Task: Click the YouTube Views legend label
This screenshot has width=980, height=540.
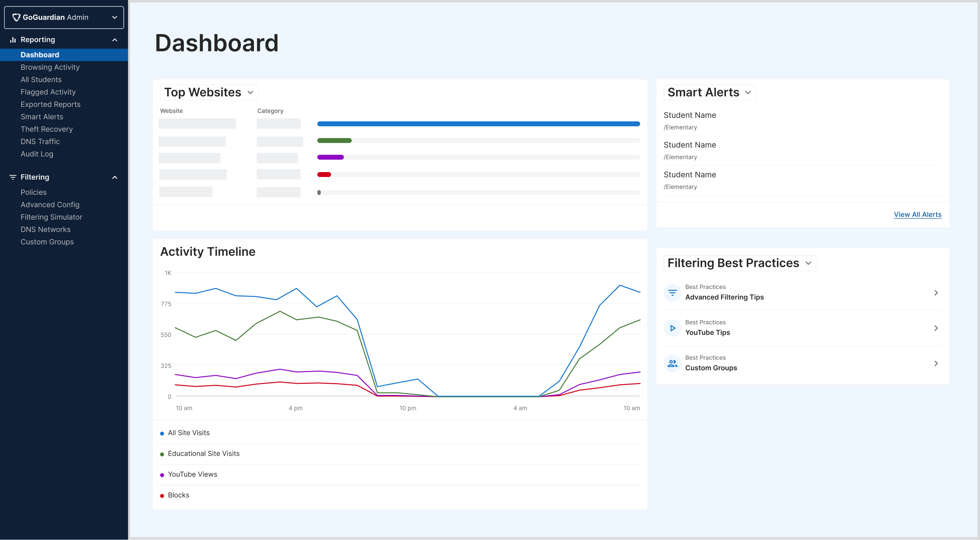Action: coord(192,475)
